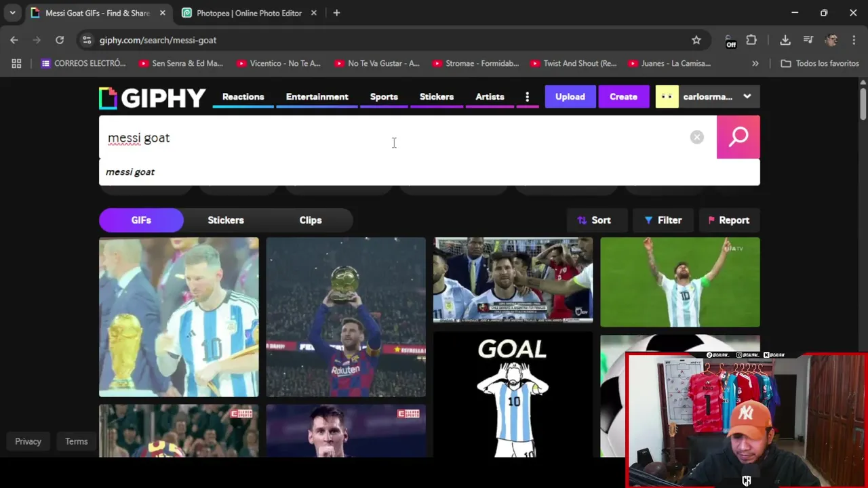Click the user avatar next to carlosrma
This screenshot has width=868, height=488.
(x=667, y=96)
